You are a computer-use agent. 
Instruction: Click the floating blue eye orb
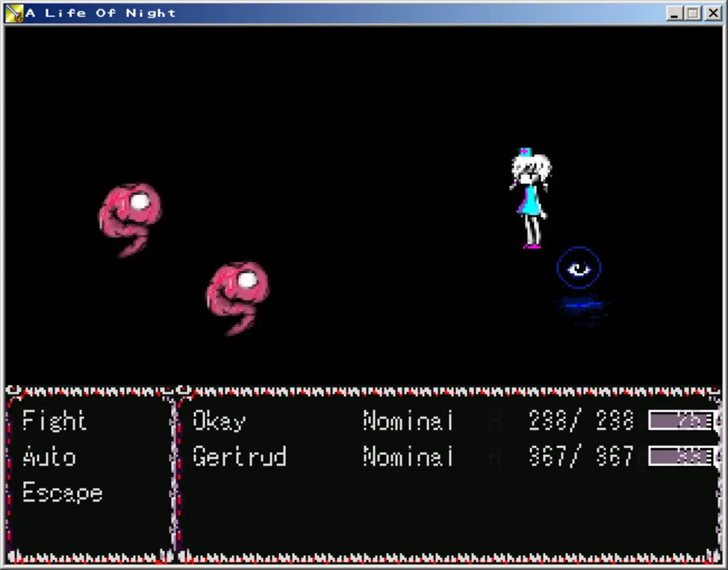click(579, 268)
